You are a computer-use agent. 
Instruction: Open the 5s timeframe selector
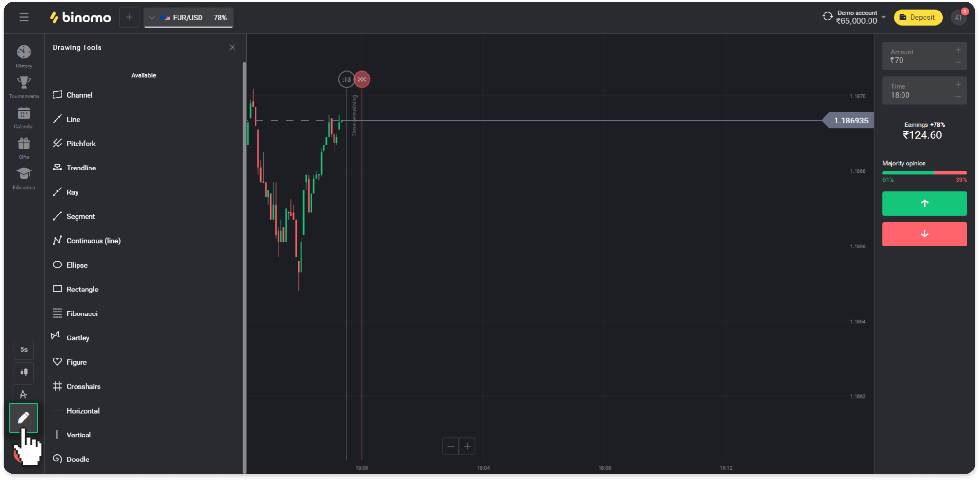coord(24,350)
